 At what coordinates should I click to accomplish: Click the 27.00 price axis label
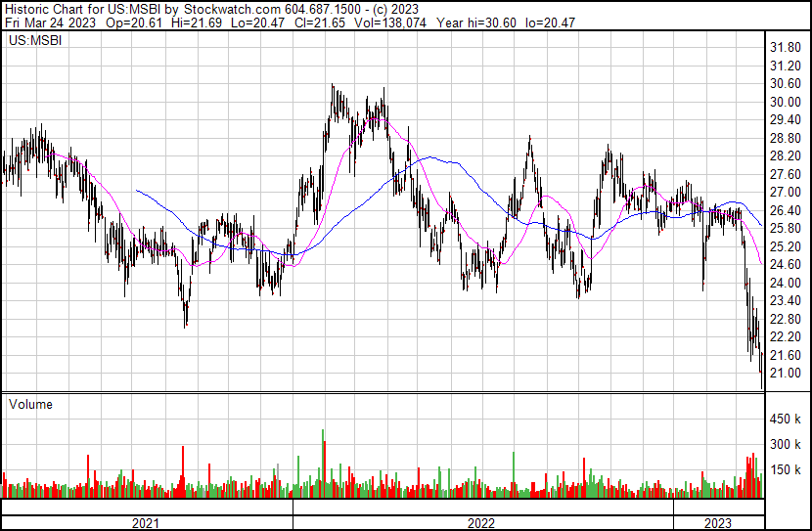tap(786, 193)
